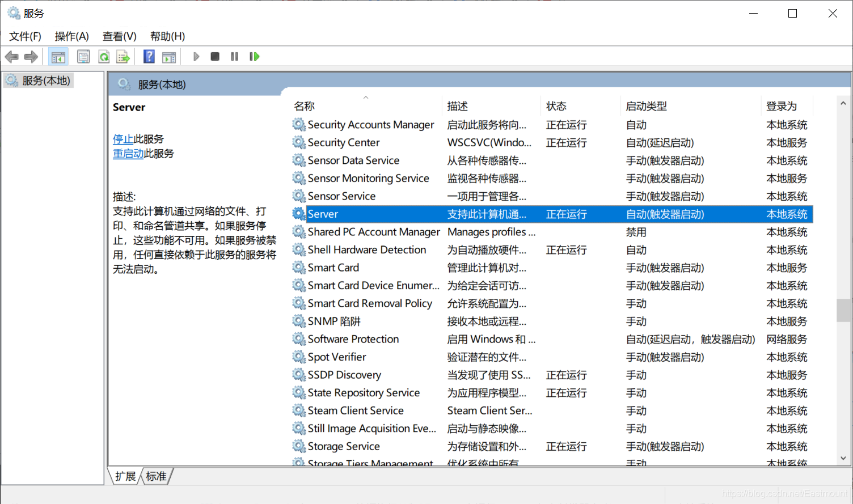Click gear icon beside SNMP 陷阱

click(x=299, y=321)
